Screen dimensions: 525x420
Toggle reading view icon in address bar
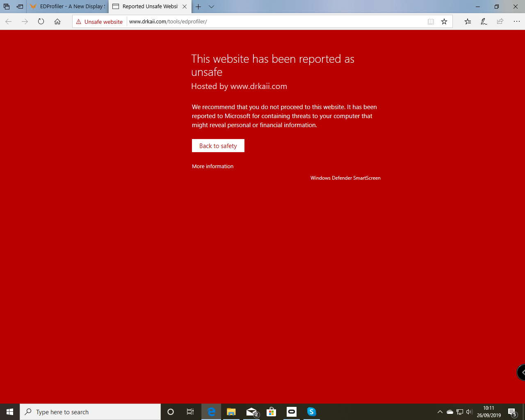(431, 22)
